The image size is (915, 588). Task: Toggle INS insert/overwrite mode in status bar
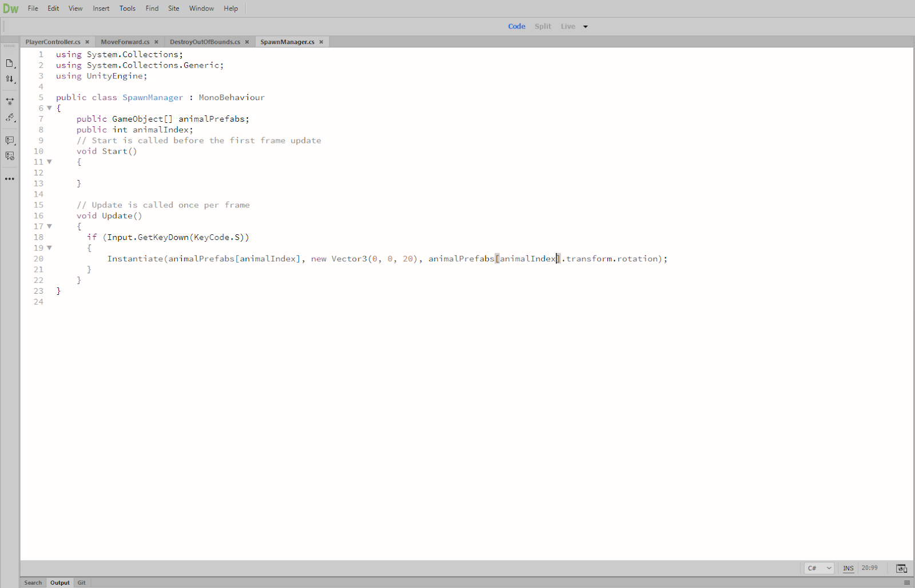[848, 568]
